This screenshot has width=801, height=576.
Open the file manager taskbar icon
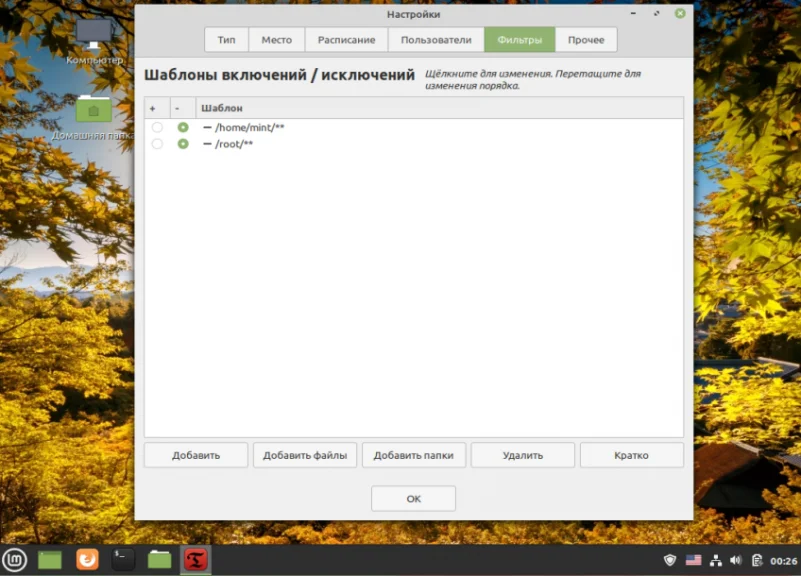[159, 560]
